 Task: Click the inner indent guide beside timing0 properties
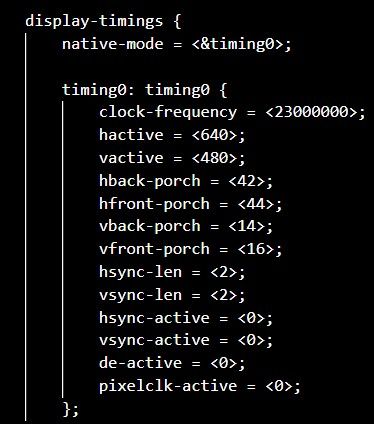[x=62, y=249]
